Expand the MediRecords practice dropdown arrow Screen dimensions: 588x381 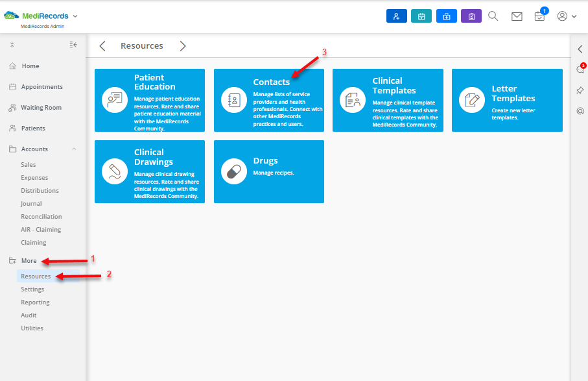[x=75, y=16]
